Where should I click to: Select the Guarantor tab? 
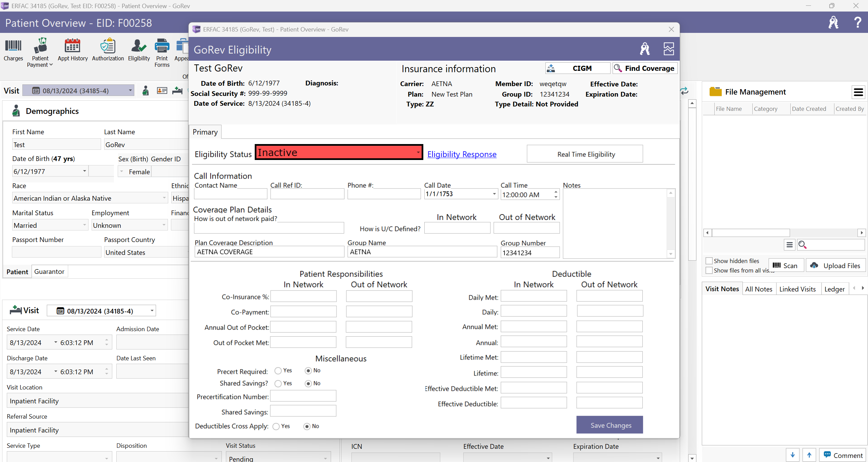(50, 272)
